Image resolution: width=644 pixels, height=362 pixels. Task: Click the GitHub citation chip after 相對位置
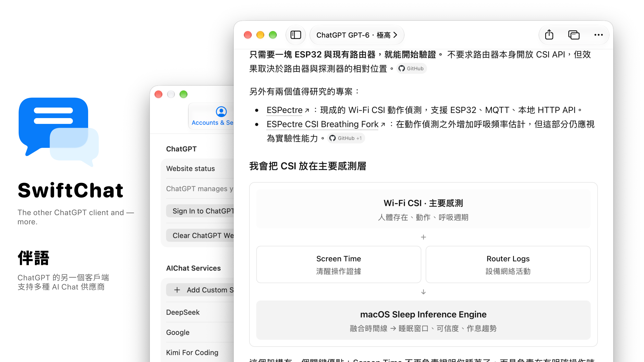click(411, 68)
